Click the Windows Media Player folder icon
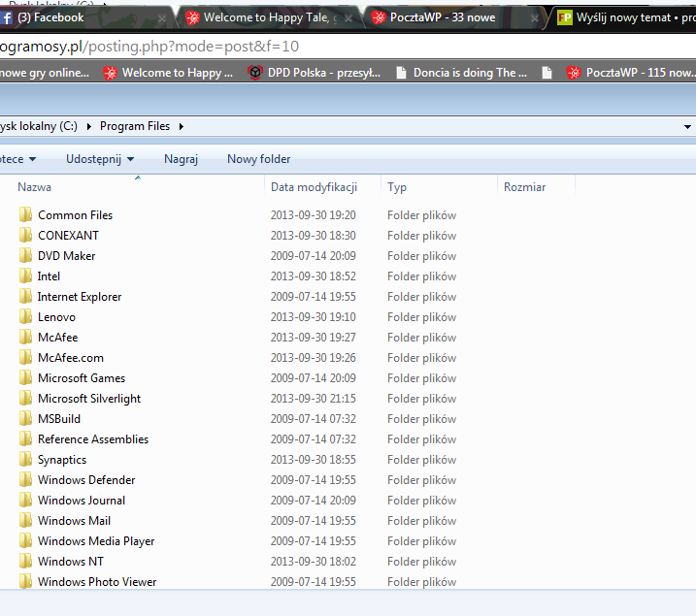The height and width of the screenshot is (616, 696). pos(26,541)
